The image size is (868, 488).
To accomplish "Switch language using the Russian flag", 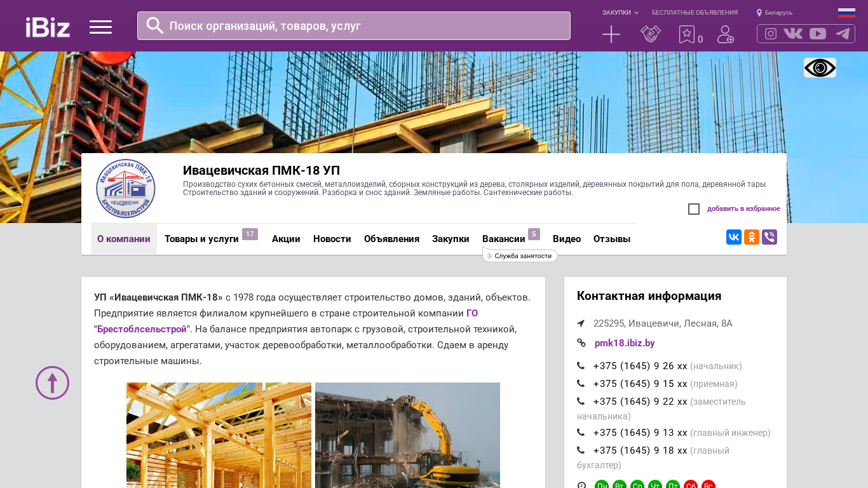I will click(x=846, y=13).
